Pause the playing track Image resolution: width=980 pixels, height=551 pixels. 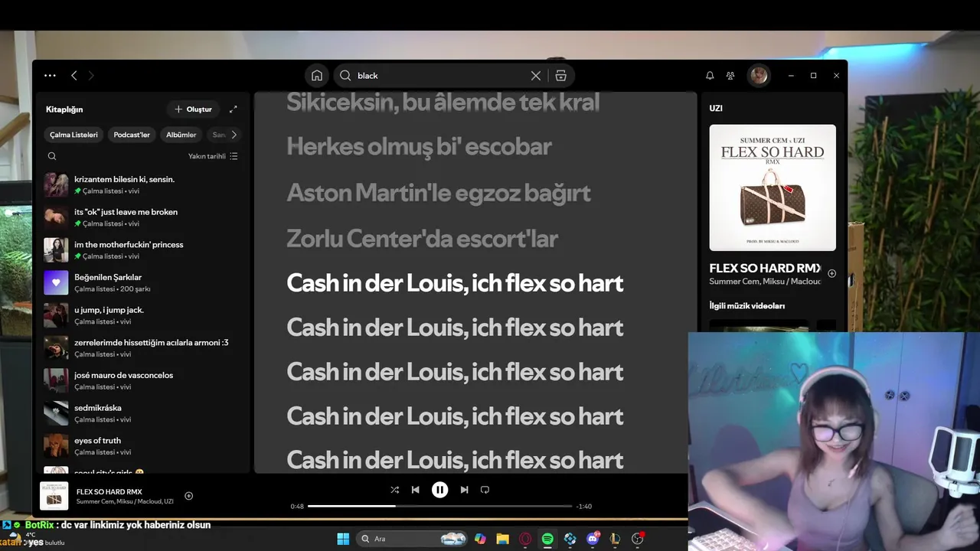click(439, 490)
